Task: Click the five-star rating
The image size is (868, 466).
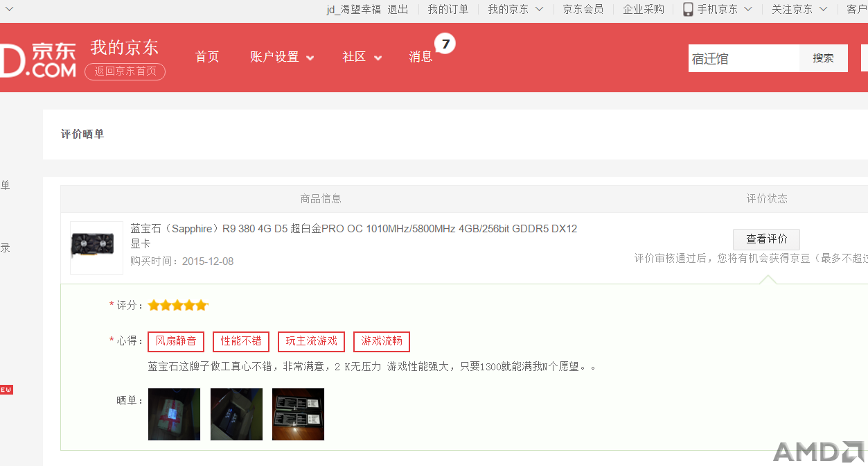Action: (x=177, y=305)
